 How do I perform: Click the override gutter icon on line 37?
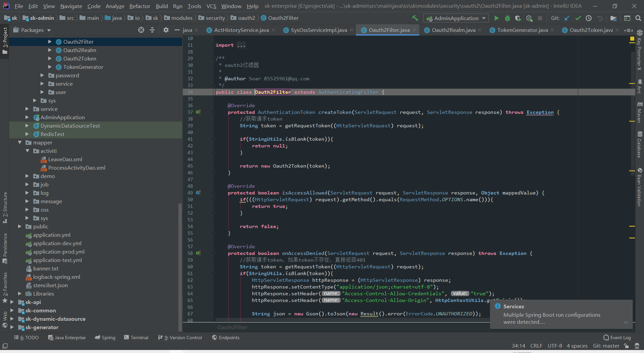[198, 112]
